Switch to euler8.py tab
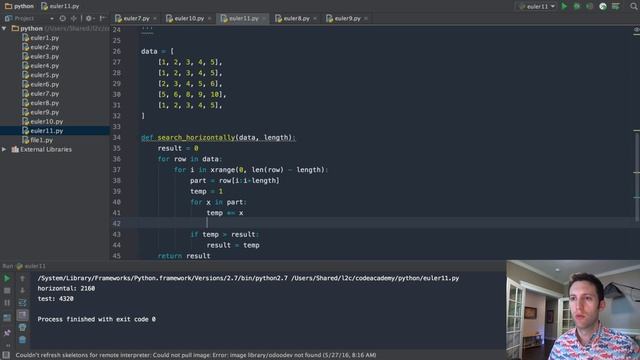This screenshot has height=360, width=640. pos(296,18)
